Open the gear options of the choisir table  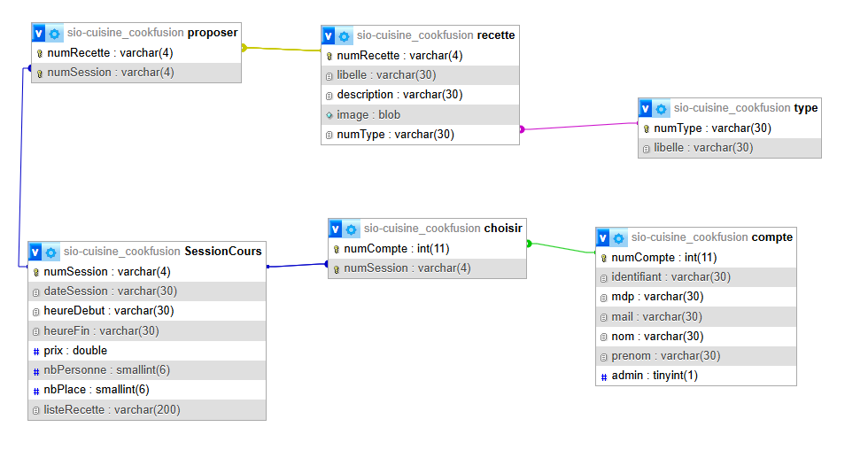click(351, 229)
